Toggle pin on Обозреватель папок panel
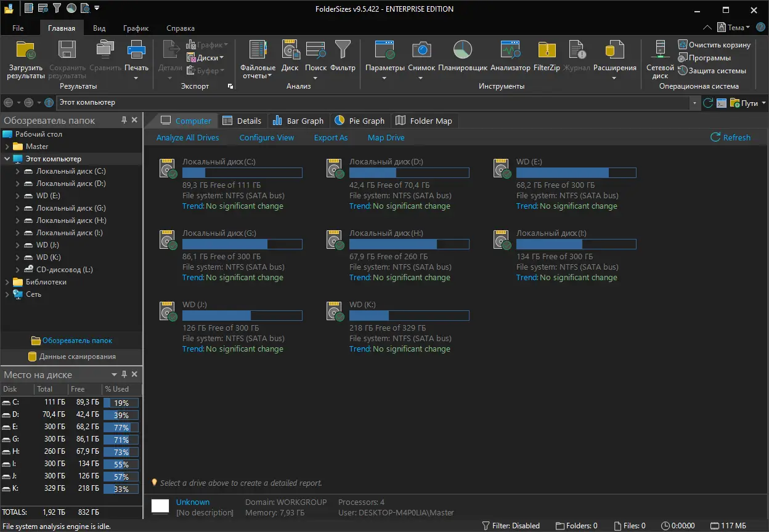 click(x=124, y=120)
